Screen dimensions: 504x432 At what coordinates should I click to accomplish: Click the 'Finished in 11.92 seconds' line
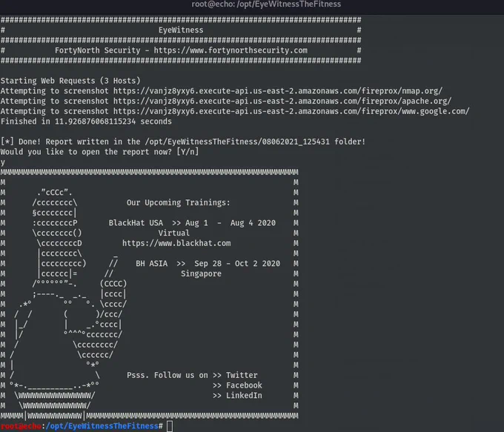tap(86, 122)
